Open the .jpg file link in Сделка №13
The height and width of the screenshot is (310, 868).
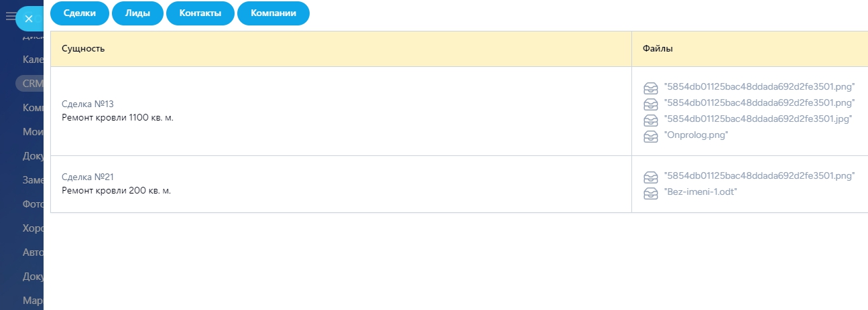click(x=757, y=119)
